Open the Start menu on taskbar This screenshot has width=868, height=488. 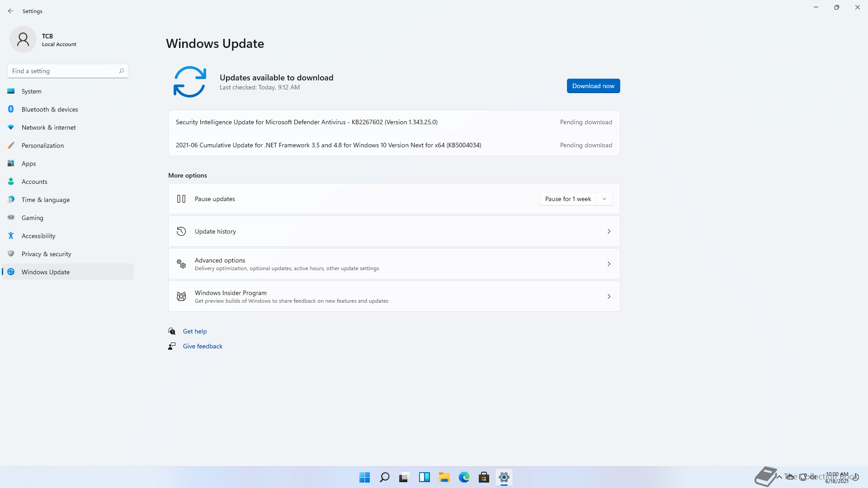tap(364, 477)
